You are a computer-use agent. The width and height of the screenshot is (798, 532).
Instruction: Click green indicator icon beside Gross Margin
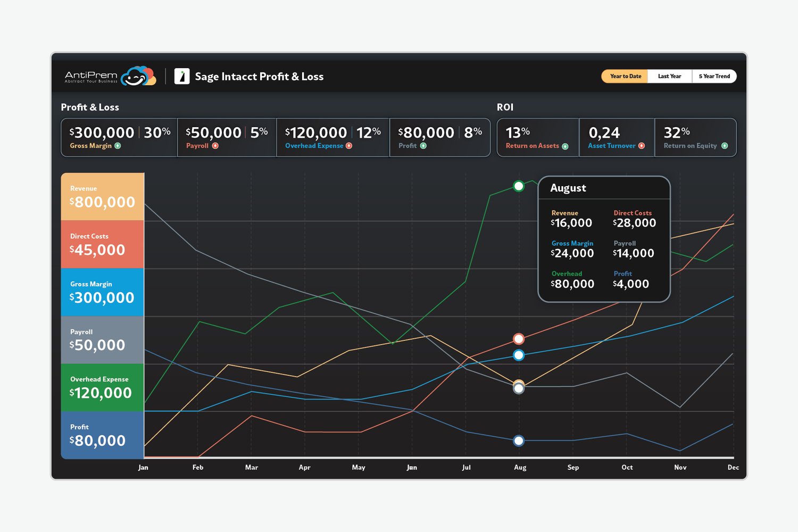(118, 146)
